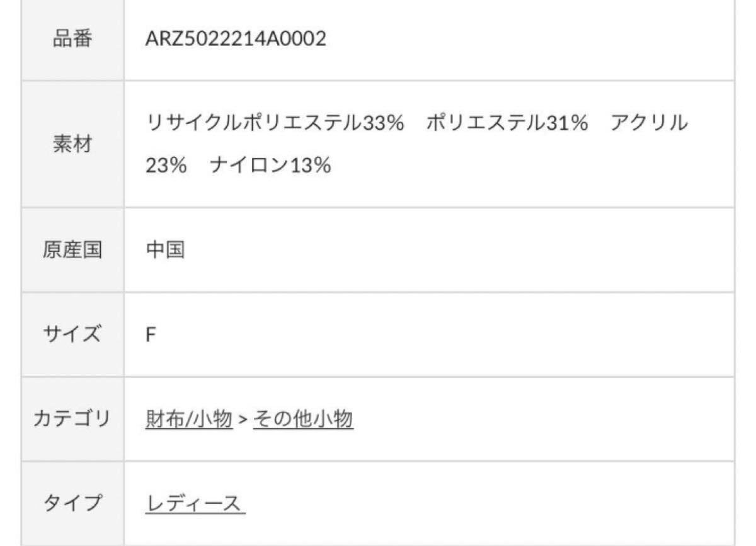Click the カテゴリ row header
The width and height of the screenshot is (756, 546).
72,419
